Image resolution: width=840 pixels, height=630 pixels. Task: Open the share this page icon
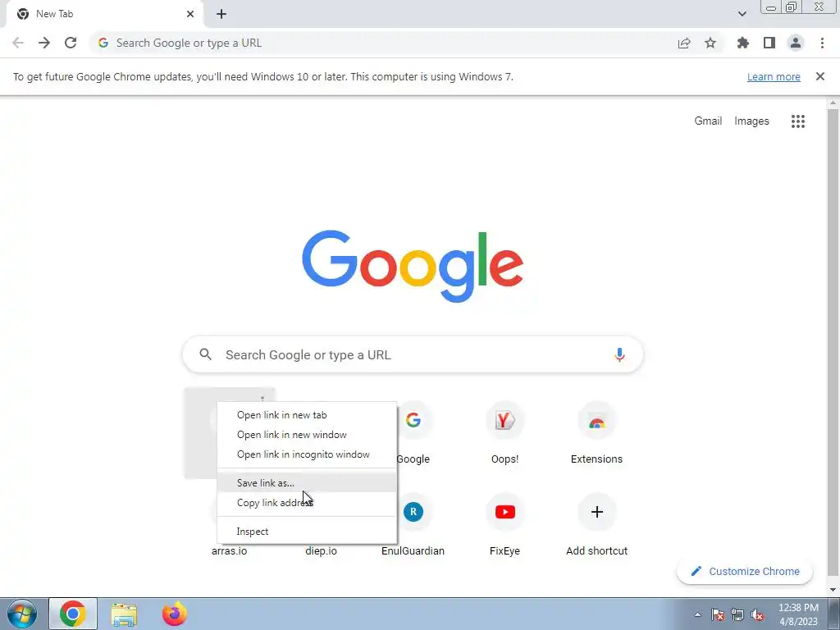tap(684, 43)
